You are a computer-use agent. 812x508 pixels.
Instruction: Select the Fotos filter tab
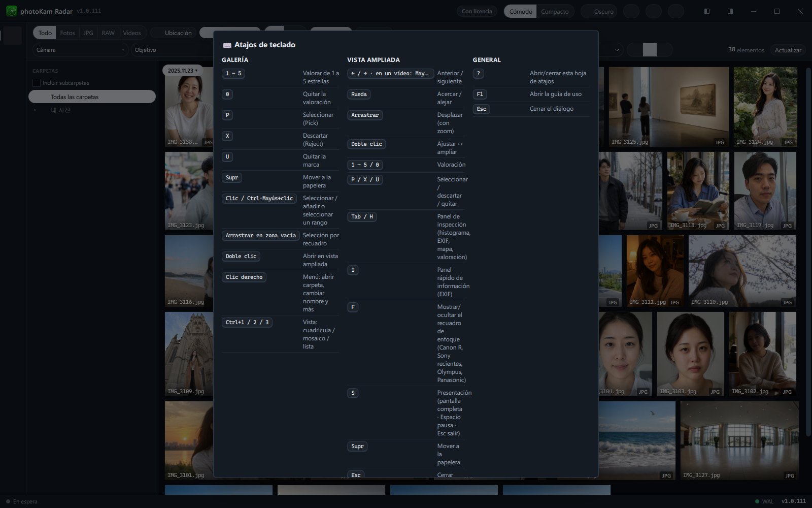click(67, 33)
